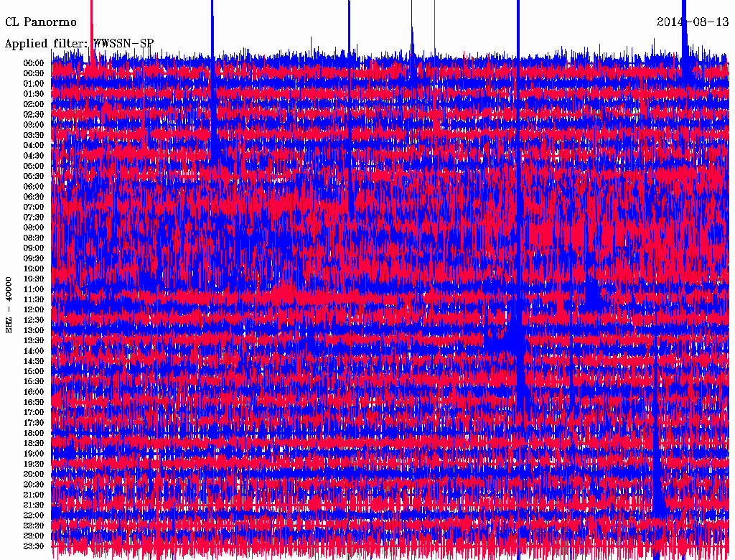Click the 12:00 time row label
This screenshot has width=735, height=560.
click(x=34, y=310)
